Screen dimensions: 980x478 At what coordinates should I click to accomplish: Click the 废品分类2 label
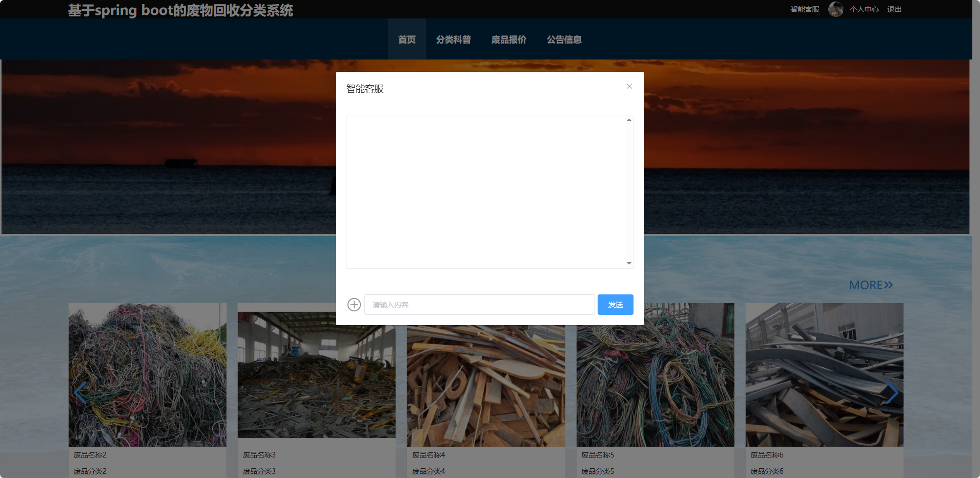tap(90, 471)
